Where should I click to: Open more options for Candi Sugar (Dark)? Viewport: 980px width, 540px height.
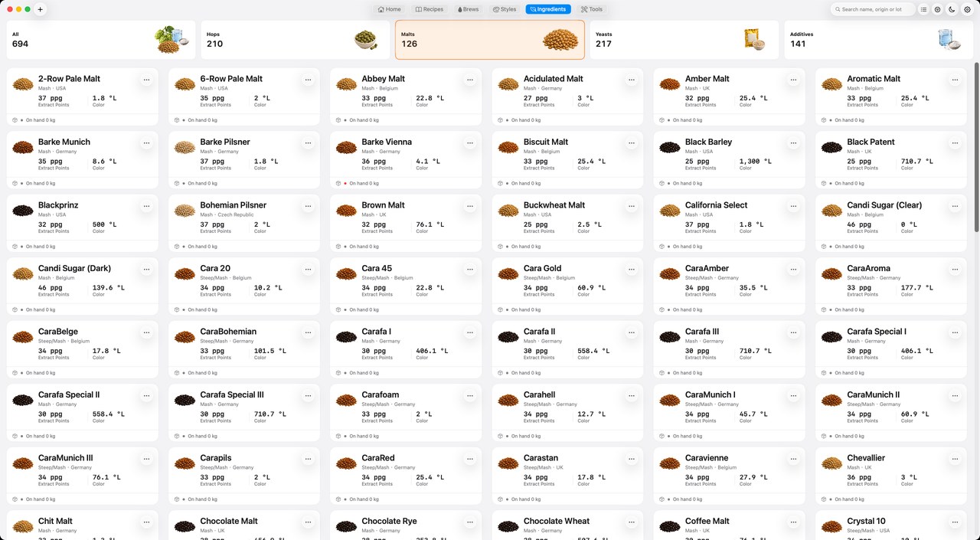click(x=146, y=269)
